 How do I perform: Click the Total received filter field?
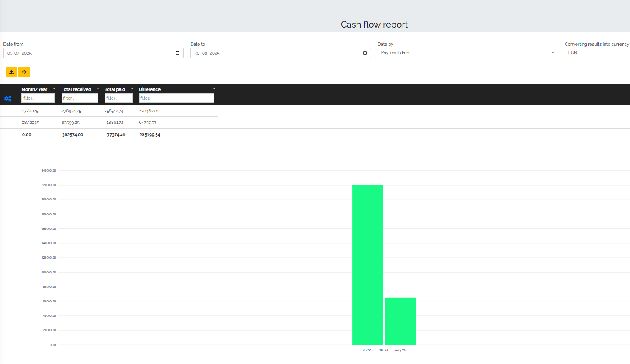pos(80,98)
